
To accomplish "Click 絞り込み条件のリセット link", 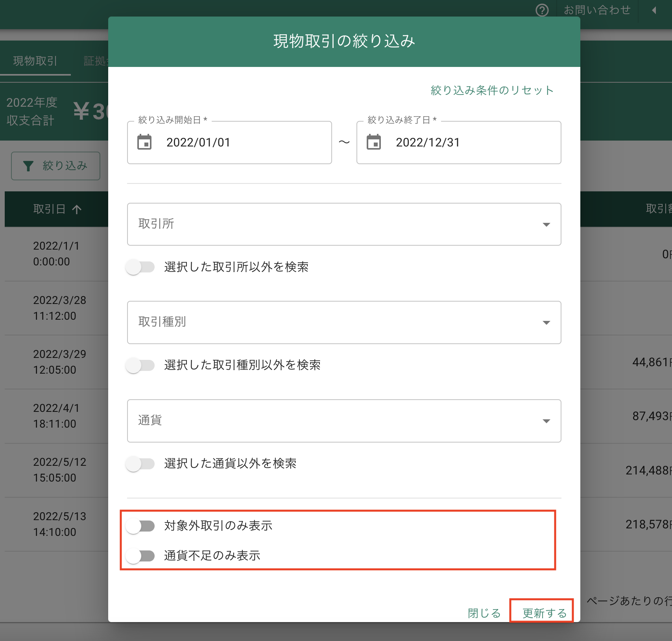I will 492,90.
